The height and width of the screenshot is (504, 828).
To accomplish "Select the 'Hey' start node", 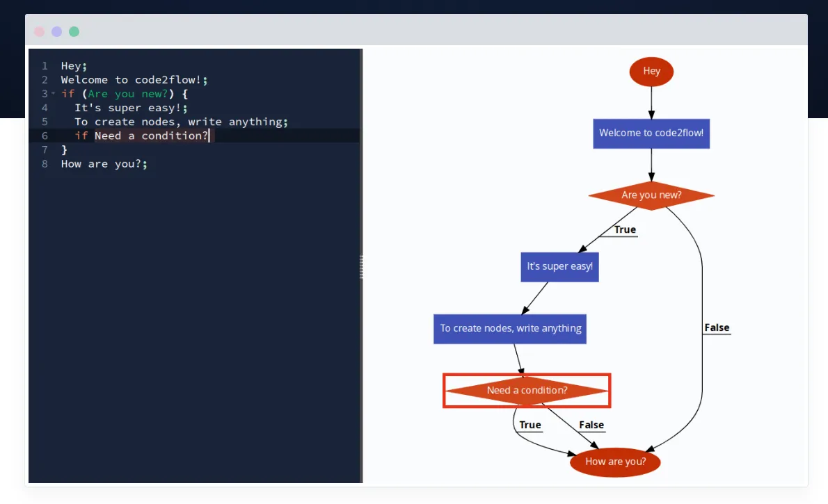I will point(651,71).
